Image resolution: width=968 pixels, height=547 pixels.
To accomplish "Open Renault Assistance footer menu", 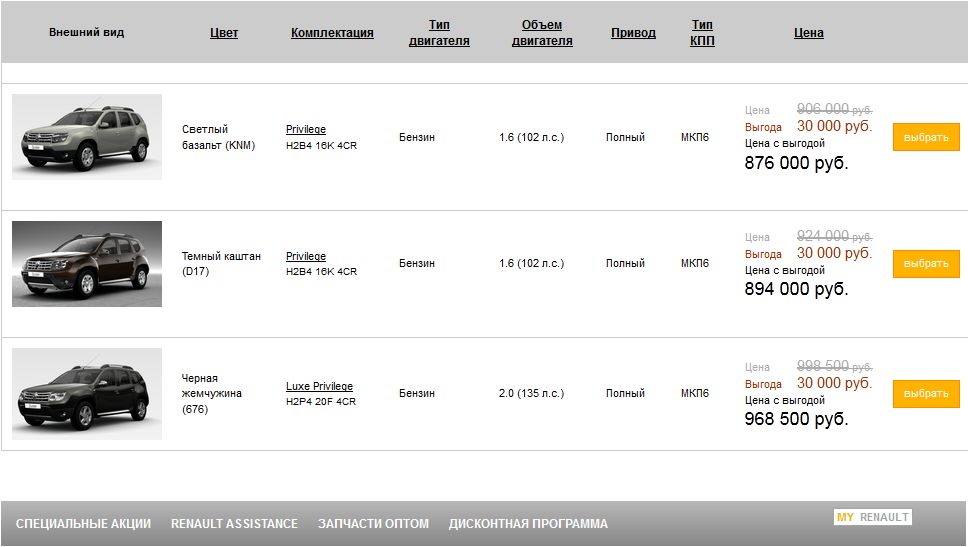I will tap(234, 524).
